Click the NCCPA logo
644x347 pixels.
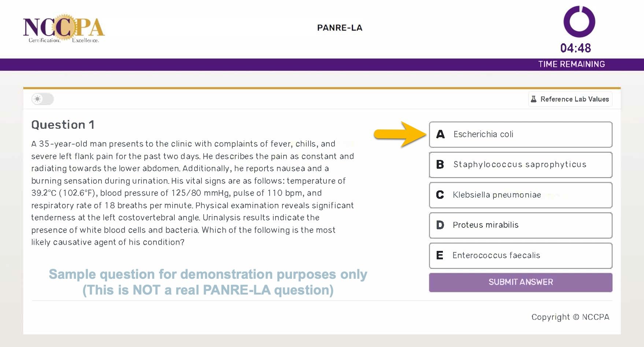(64, 29)
